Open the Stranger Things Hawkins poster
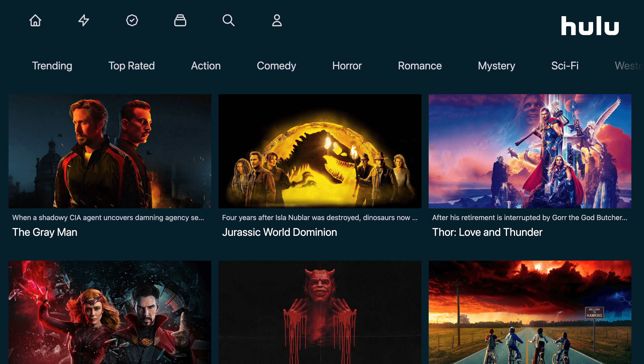This screenshot has height=364, width=644. click(x=530, y=312)
